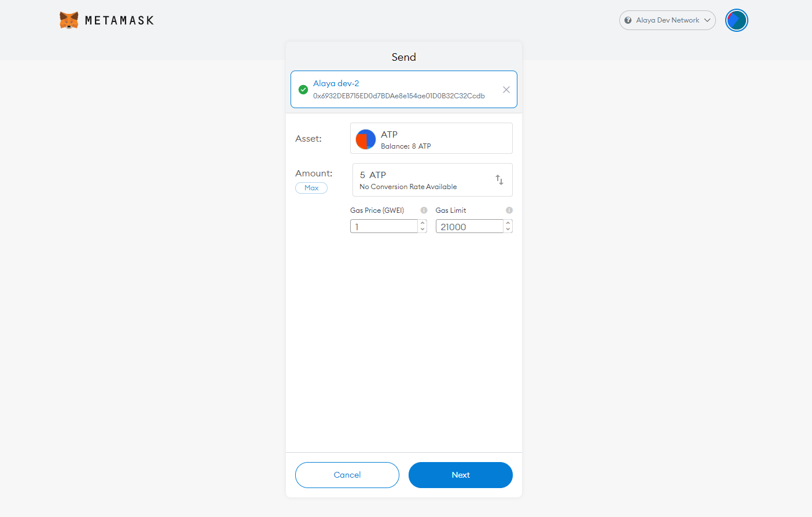This screenshot has width=812, height=517.
Task: Increase Gas Limit with up arrow
Action: [508, 223]
